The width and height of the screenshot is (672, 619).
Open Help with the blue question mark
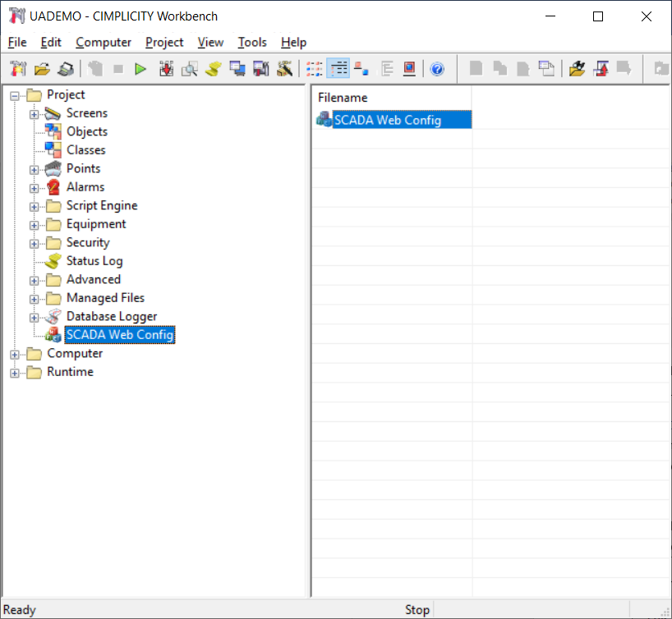point(437,68)
